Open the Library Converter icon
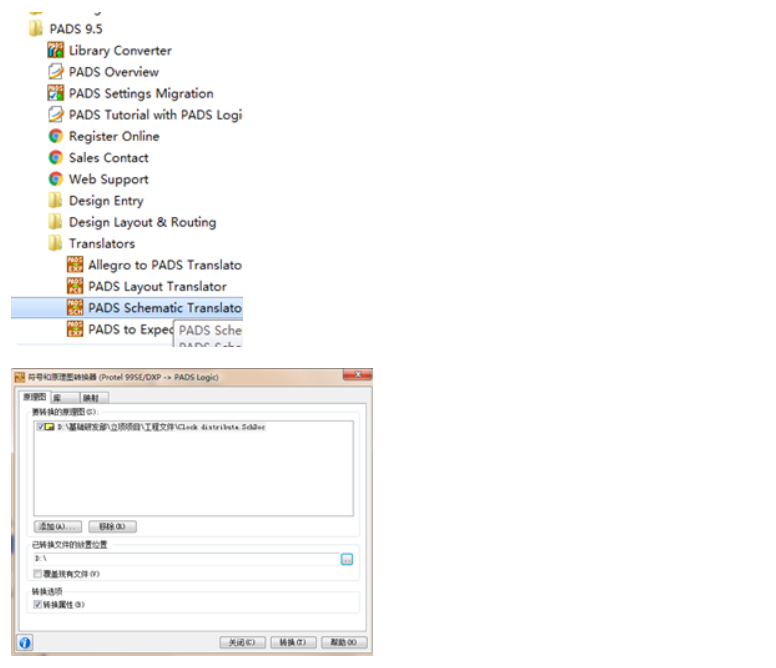This screenshot has width=776, height=668. click(55, 50)
